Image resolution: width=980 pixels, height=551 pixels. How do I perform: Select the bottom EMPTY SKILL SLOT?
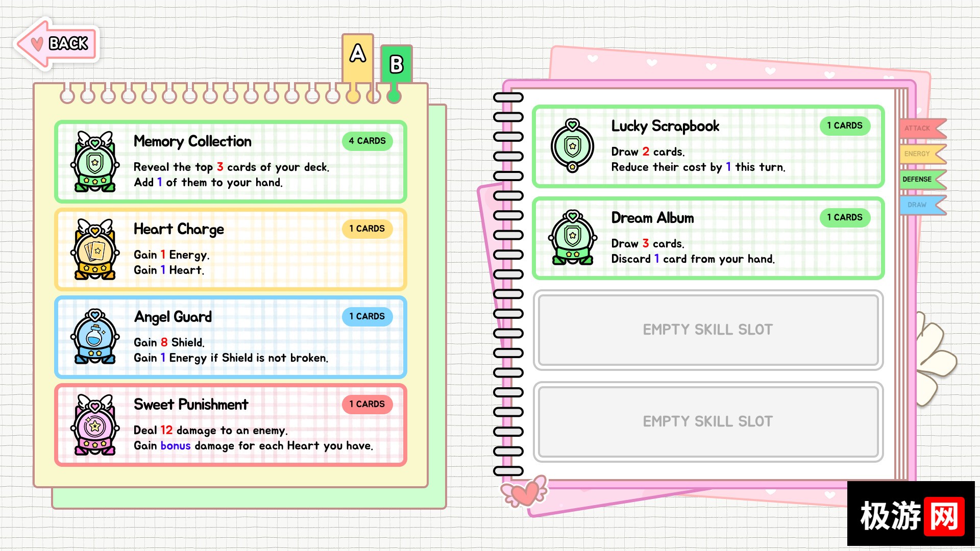[x=708, y=422]
